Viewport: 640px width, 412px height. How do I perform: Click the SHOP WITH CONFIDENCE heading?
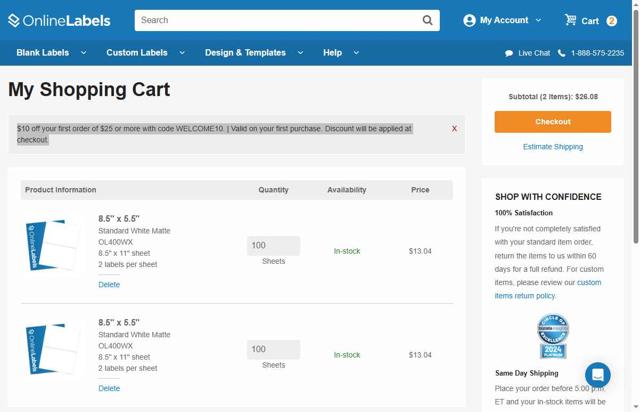point(548,197)
